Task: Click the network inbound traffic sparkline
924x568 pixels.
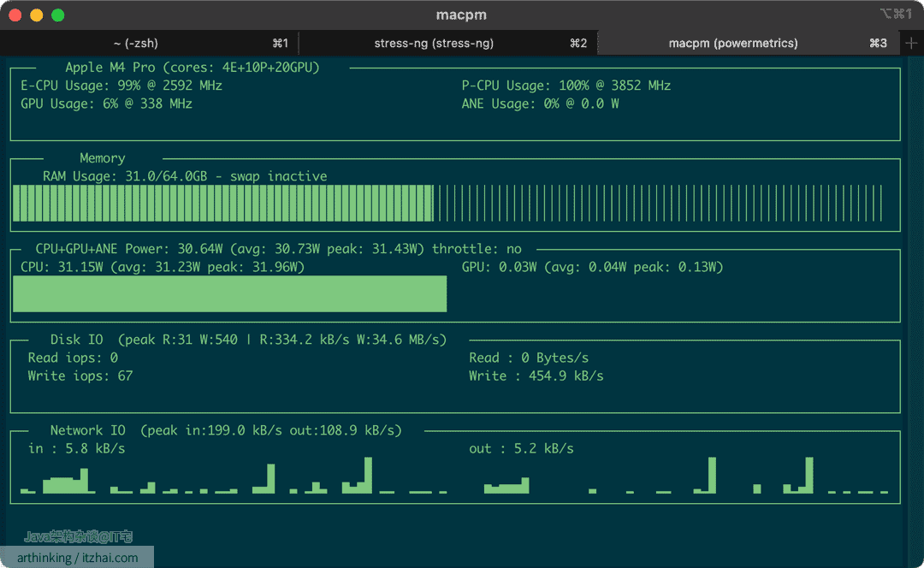Action: [234, 475]
